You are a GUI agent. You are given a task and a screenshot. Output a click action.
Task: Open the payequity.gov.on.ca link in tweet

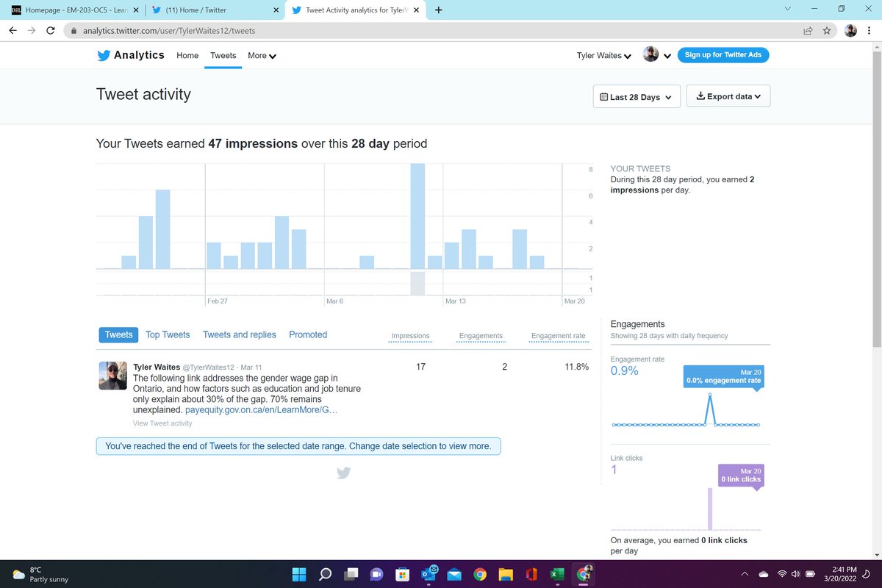pos(262,409)
